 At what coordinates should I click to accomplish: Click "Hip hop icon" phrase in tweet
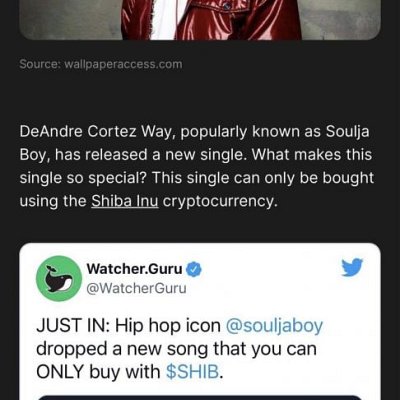pos(168,326)
